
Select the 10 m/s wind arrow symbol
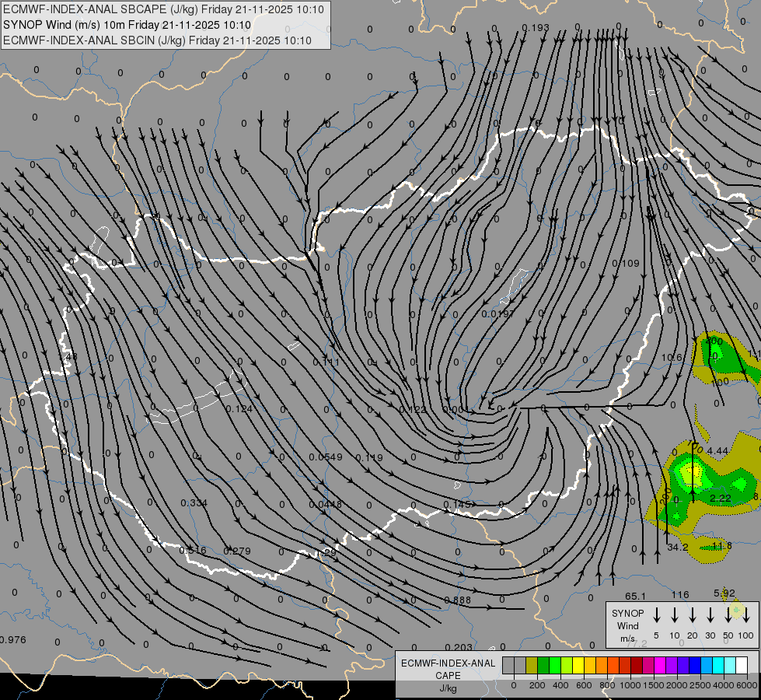(675, 615)
